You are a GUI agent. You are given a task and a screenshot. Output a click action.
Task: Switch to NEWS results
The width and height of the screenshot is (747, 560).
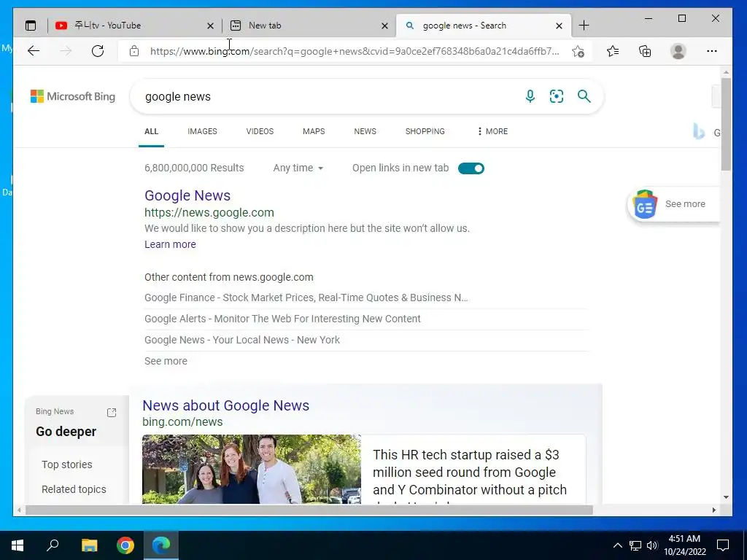pos(365,131)
